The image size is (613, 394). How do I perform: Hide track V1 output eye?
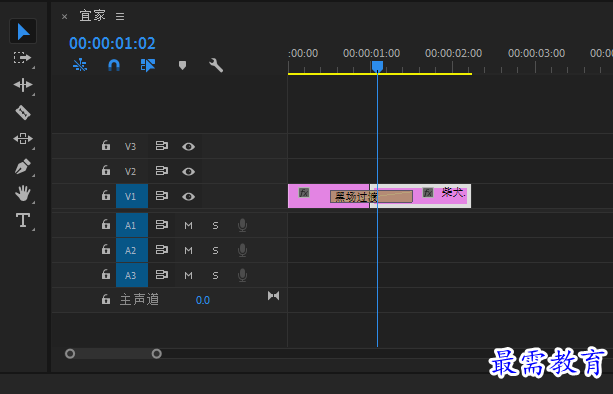188,197
